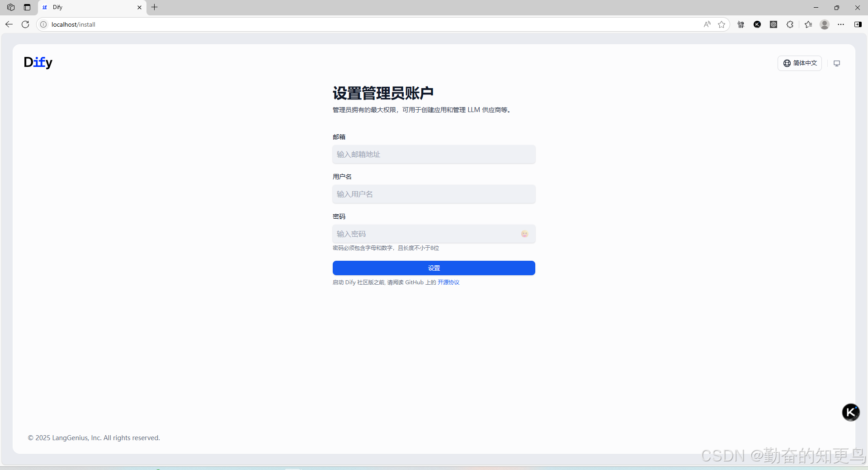Open browser Settings and more menu
868x470 pixels.
pos(841,24)
